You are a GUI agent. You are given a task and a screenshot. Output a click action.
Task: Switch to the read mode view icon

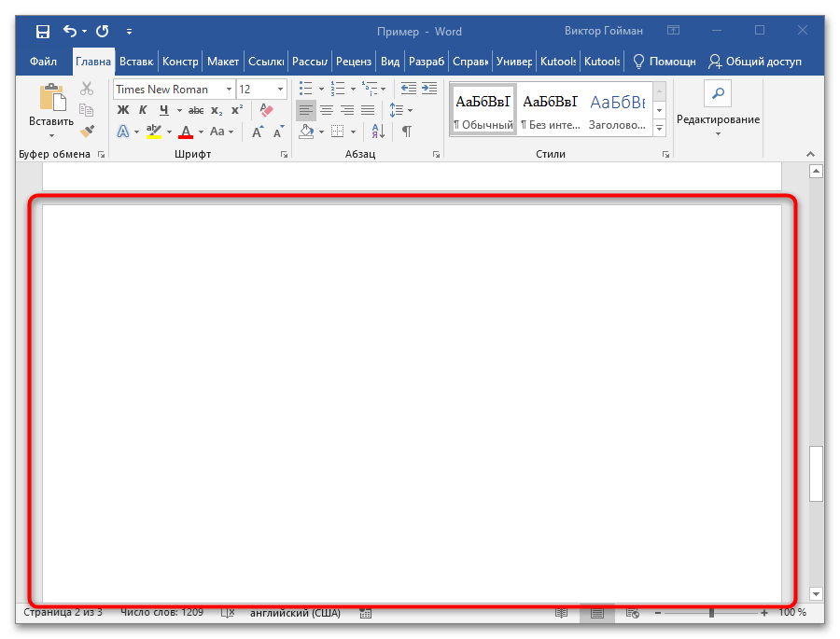pos(562,613)
